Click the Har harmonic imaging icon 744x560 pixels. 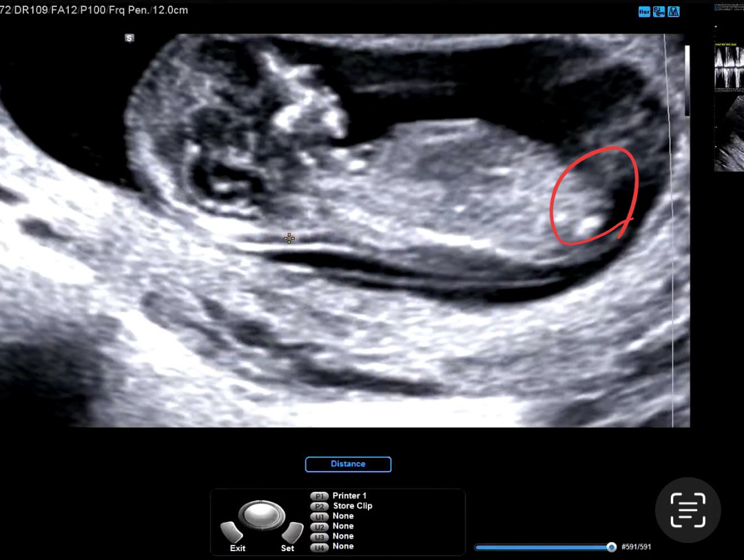pos(644,12)
